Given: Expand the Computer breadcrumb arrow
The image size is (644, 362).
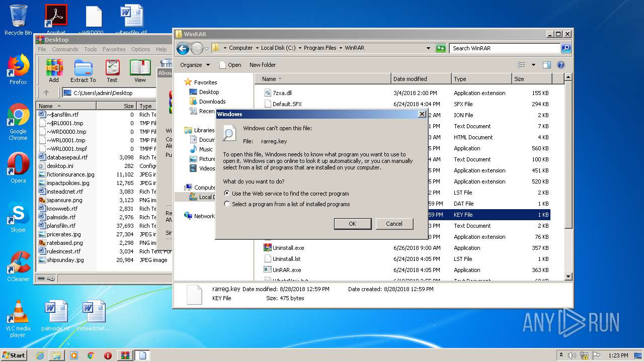Looking at the screenshot, I should coord(257,48).
